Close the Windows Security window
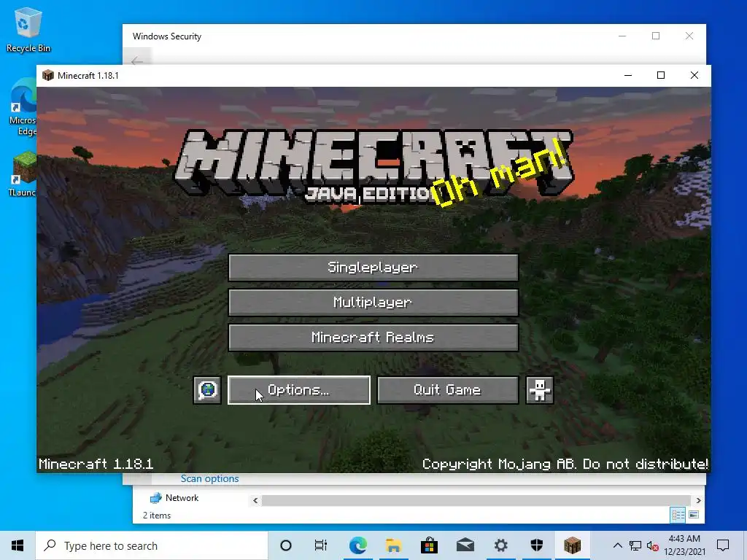This screenshot has height=560, width=747. [x=689, y=36]
